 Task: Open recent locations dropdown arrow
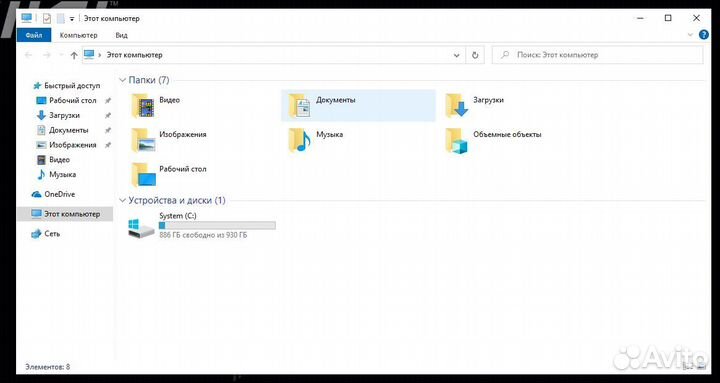61,55
